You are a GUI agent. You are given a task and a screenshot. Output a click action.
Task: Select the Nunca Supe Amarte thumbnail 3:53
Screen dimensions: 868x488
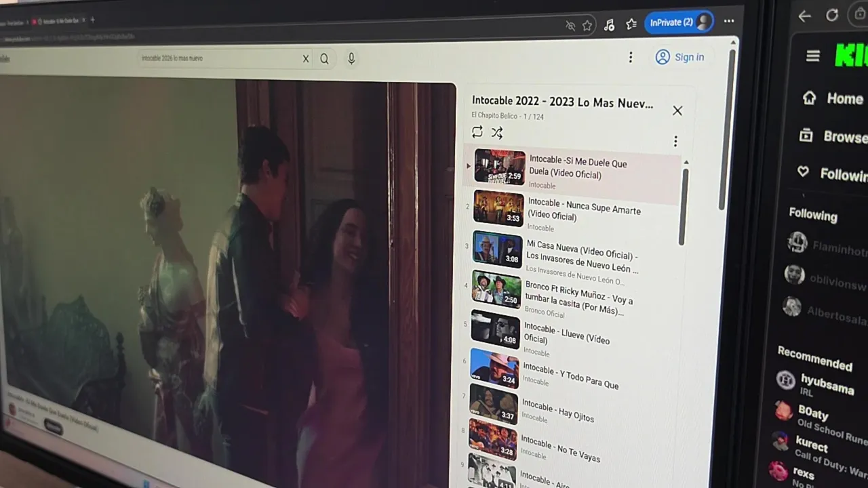498,207
